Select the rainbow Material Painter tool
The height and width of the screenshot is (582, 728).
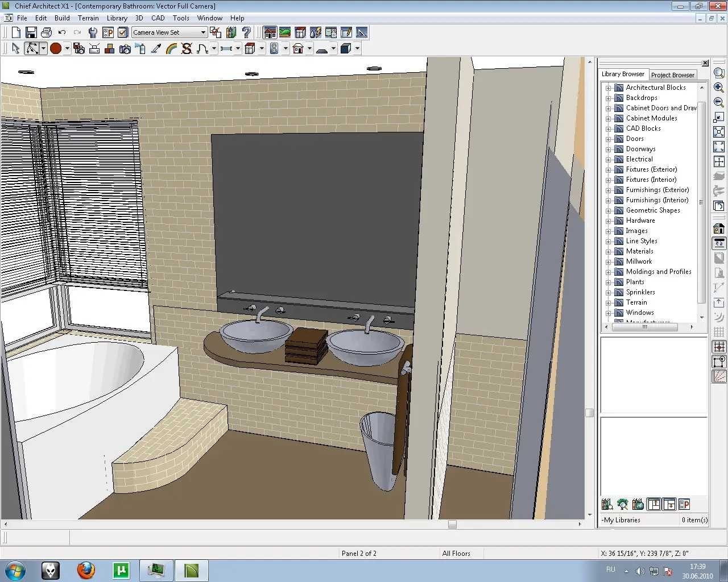click(171, 49)
